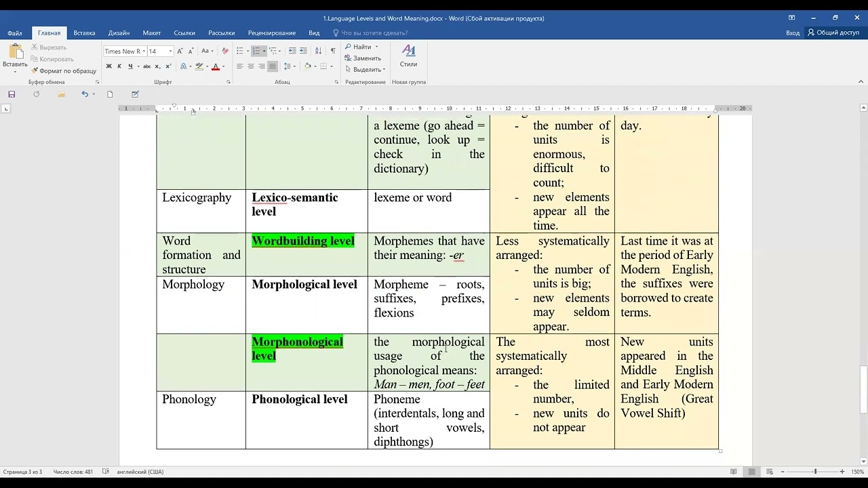This screenshot has width=868, height=488.
Task: Toggle the bulleted list button
Action: 239,51
